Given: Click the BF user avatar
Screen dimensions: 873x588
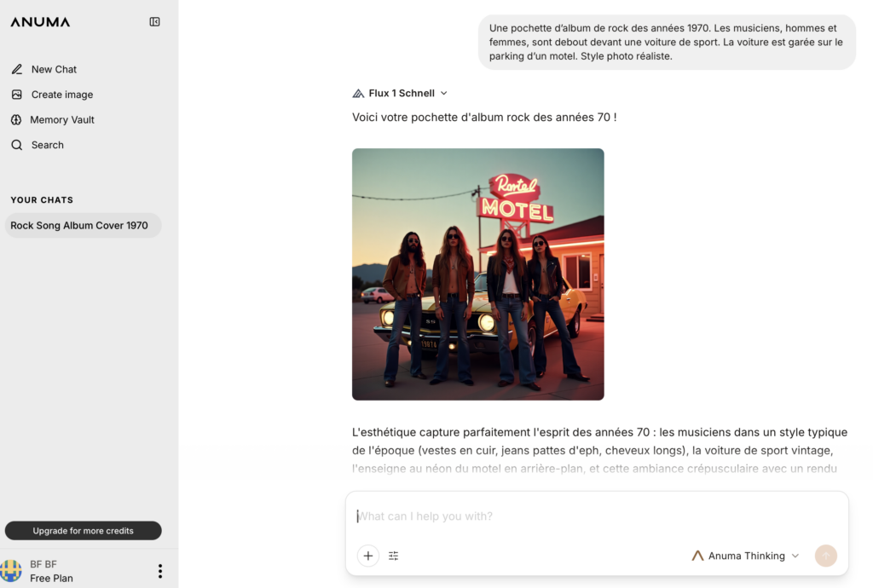Looking at the screenshot, I should (x=12, y=571).
